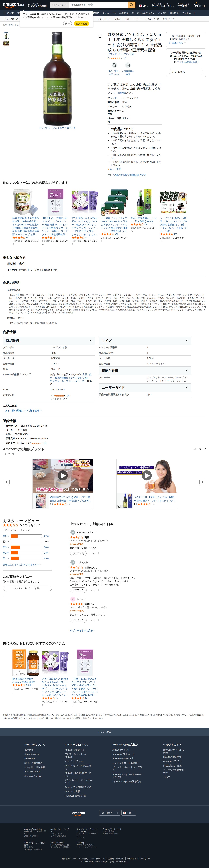Click the Amazon カスタマー reviewer avatar
Image resolution: width=209 pixels, height=868 pixels.
73,532
